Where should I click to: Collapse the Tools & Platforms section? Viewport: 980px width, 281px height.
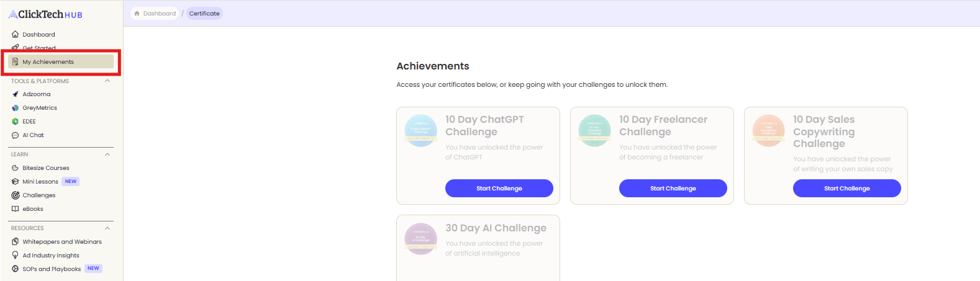[x=107, y=81]
